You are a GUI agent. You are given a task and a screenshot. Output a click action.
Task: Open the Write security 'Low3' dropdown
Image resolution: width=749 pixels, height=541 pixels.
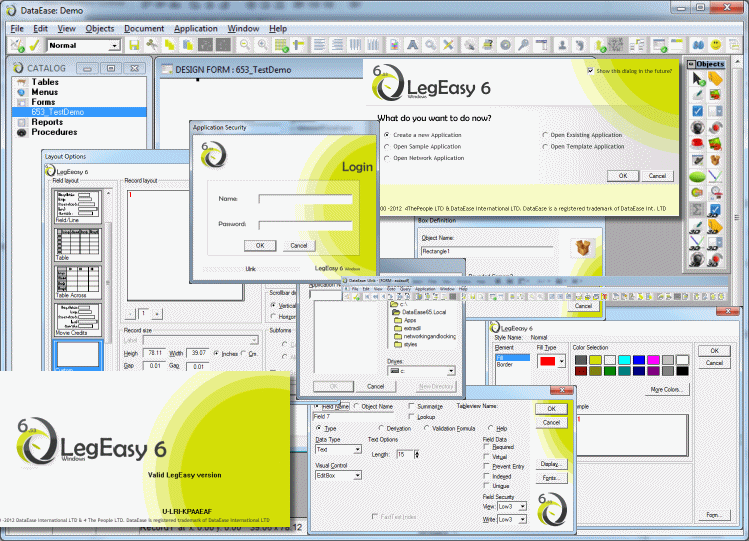[523, 519]
